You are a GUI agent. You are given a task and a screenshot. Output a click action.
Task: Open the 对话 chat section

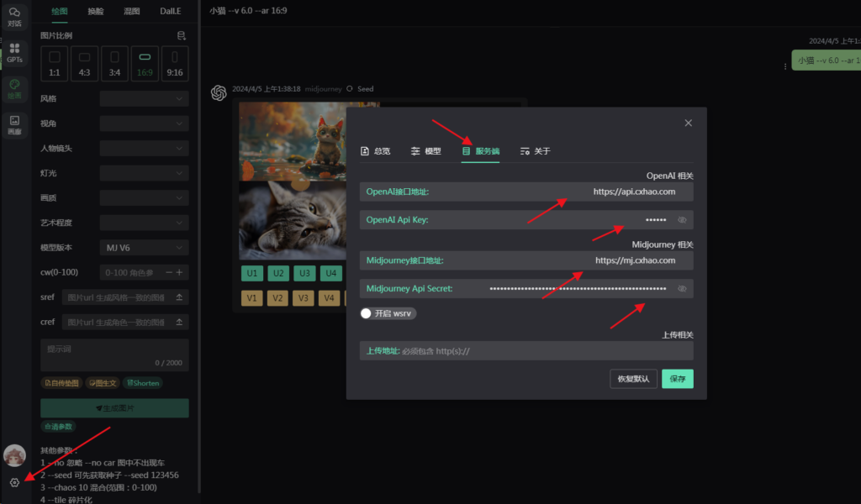(14, 17)
